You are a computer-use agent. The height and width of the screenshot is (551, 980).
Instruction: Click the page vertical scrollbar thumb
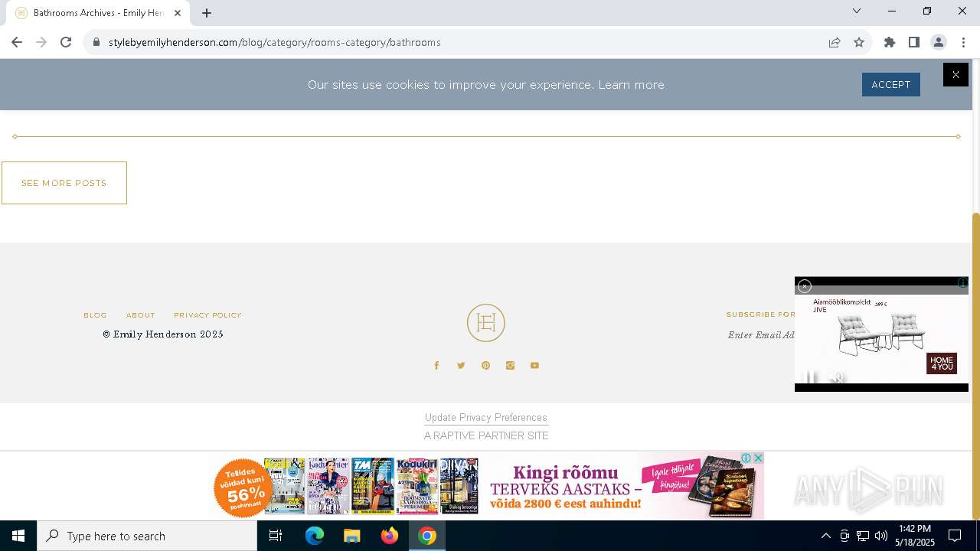pyautogui.click(x=976, y=366)
